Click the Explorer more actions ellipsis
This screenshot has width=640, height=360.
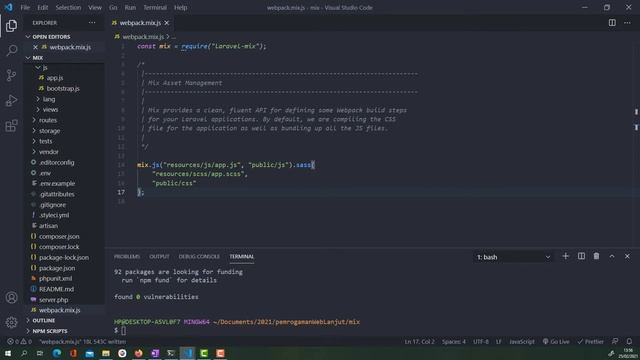92,23
